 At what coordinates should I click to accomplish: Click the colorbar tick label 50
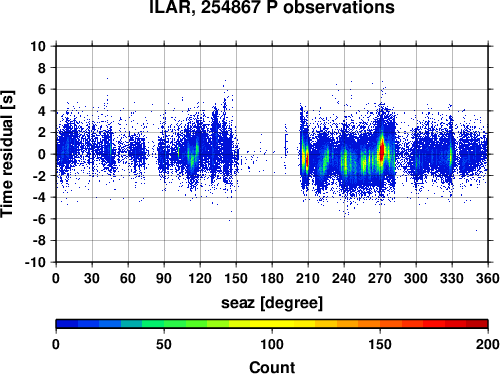(164, 344)
